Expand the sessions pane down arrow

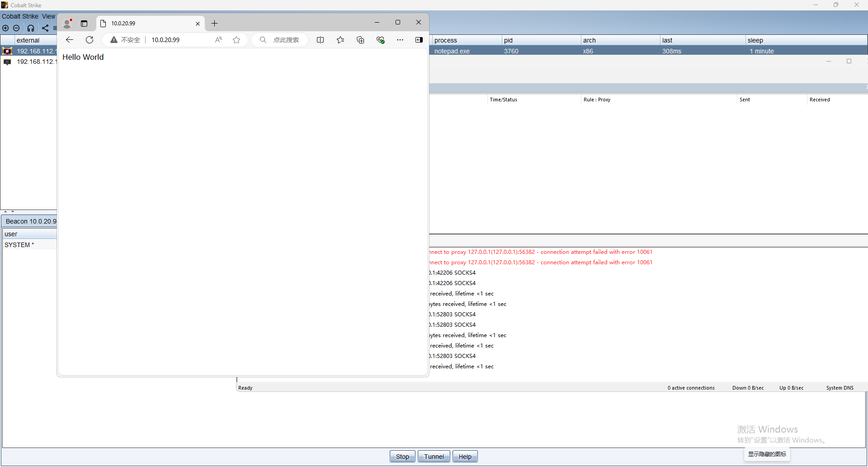[x=13, y=211]
